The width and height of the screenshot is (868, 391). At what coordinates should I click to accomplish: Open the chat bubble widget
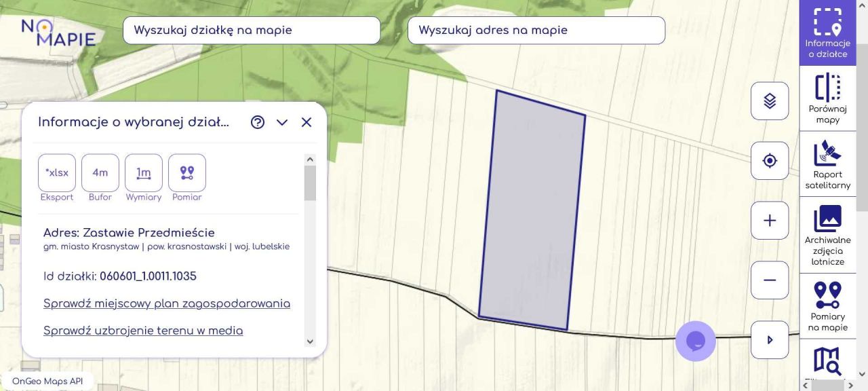tap(695, 341)
